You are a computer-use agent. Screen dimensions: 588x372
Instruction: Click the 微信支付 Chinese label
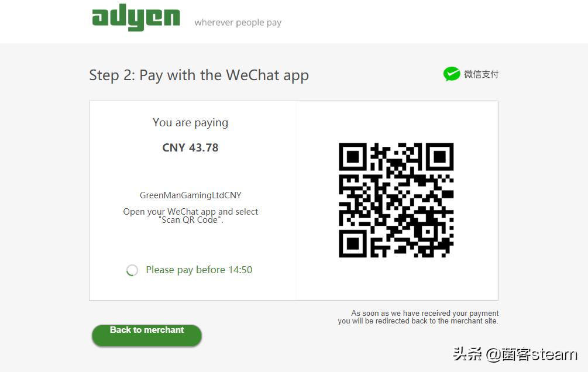coord(481,74)
